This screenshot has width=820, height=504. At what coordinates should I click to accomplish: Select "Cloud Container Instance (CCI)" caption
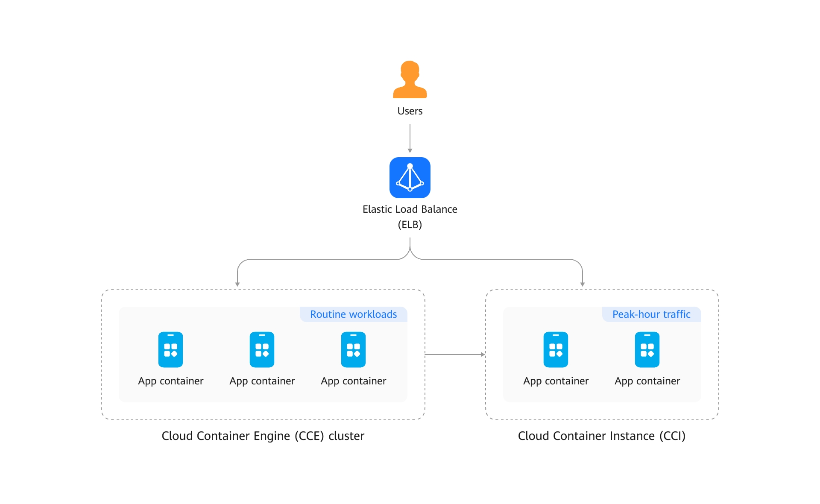click(x=601, y=436)
